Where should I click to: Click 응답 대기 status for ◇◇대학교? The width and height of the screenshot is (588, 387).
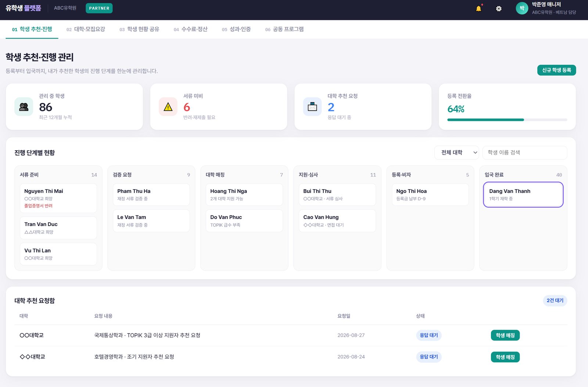click(x=429, y=357)
